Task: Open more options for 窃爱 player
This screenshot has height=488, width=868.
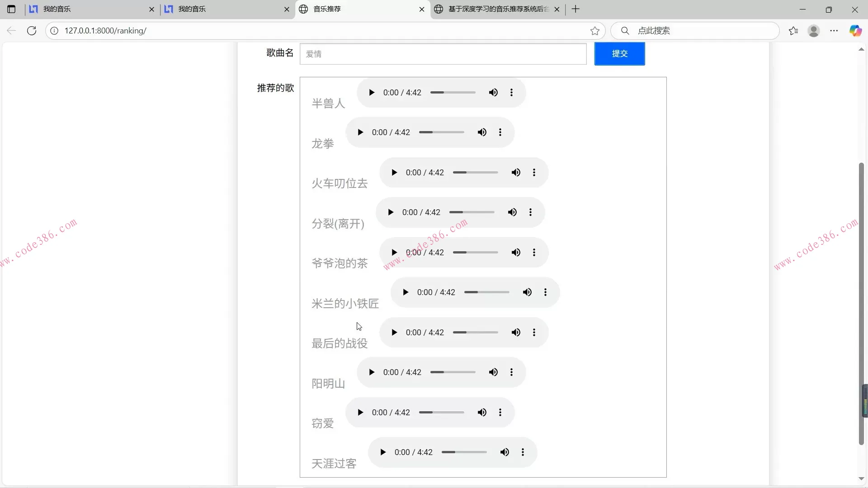Action: (500, 412)
